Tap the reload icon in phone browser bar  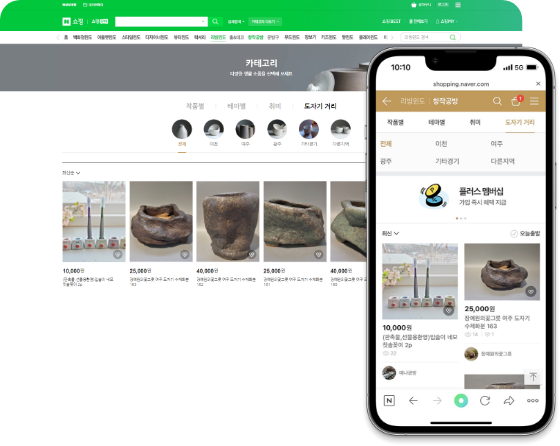click(x=485, y=401)
